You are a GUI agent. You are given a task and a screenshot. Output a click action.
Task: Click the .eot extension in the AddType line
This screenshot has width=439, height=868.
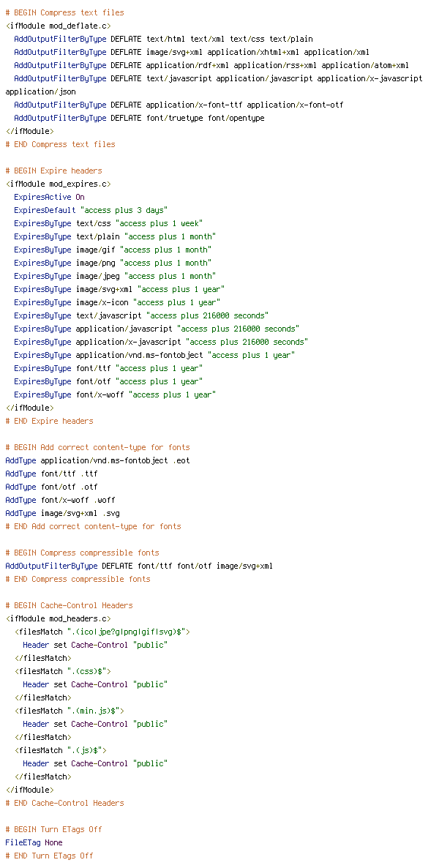[181, 460]
